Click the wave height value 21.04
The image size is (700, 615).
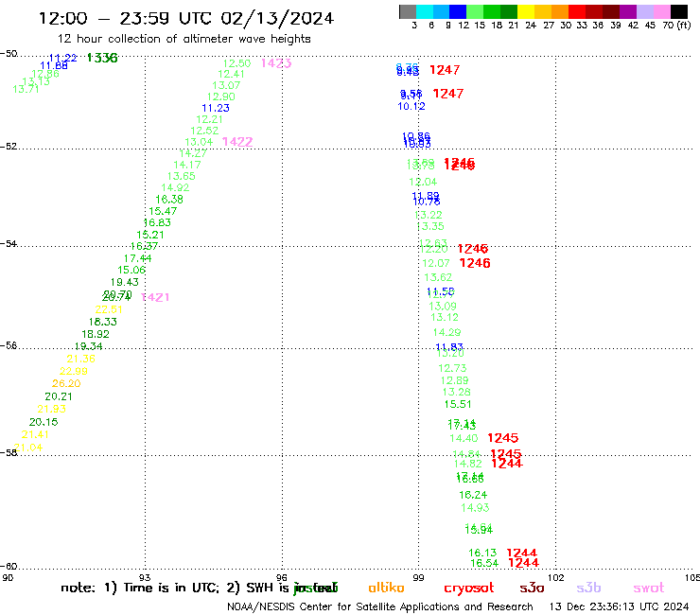[28, 448]
